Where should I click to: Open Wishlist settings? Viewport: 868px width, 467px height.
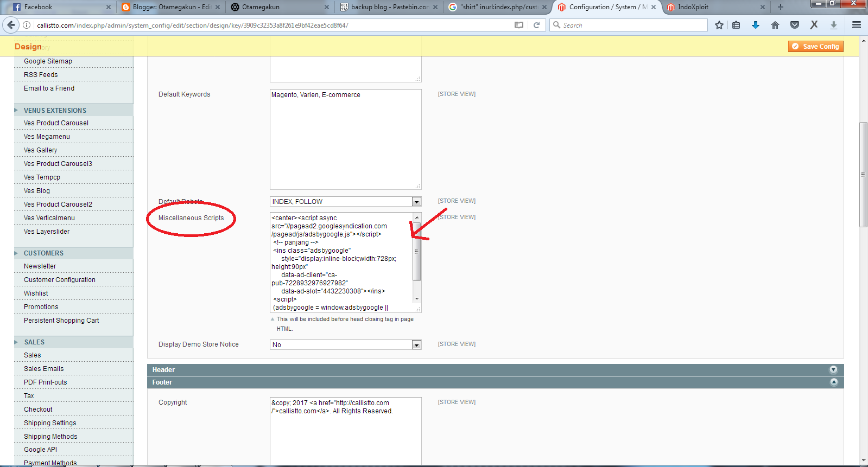click(x=36, y=293)
